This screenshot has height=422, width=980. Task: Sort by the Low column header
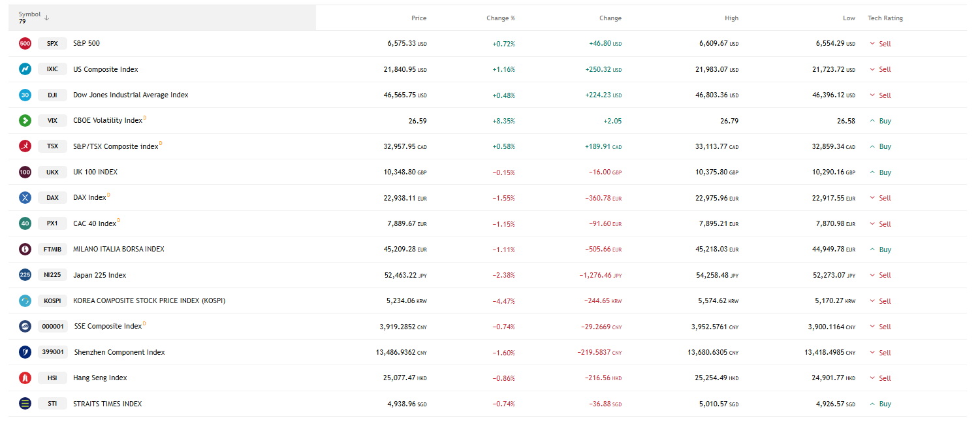[x=849, y=18]
